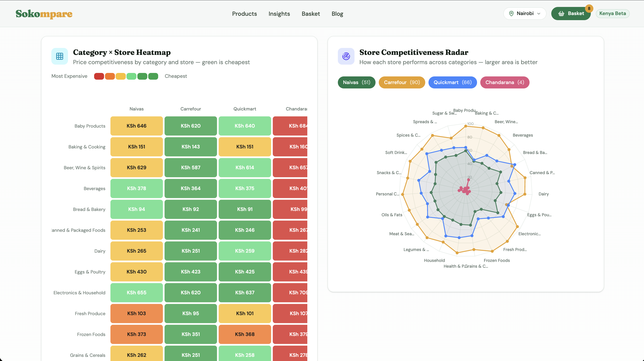
Task: Click the Household radar axis label
Action: [x=434, y=260]
